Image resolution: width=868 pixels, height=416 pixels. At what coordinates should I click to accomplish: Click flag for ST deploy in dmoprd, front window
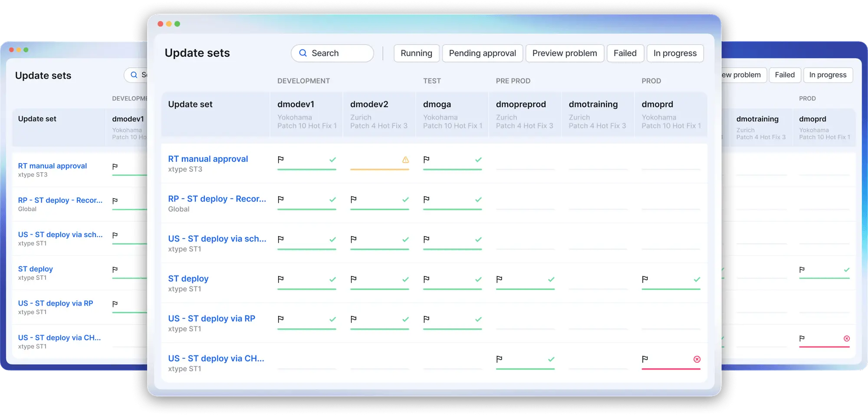(645, 279)
